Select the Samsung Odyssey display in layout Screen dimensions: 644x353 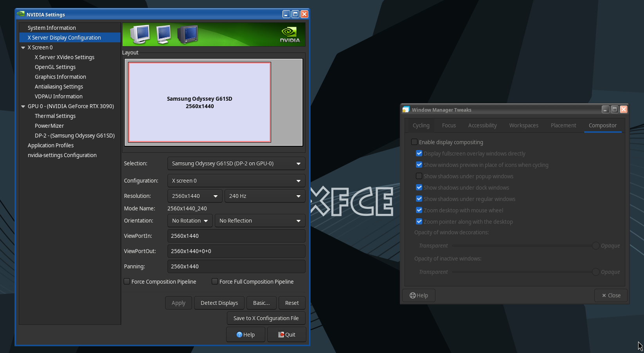click(200, 102)
